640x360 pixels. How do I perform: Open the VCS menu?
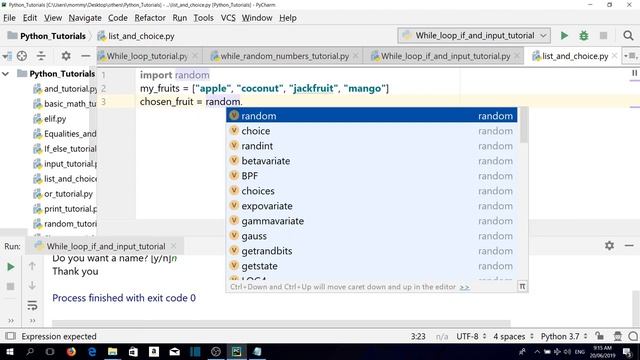coord(228,18)
